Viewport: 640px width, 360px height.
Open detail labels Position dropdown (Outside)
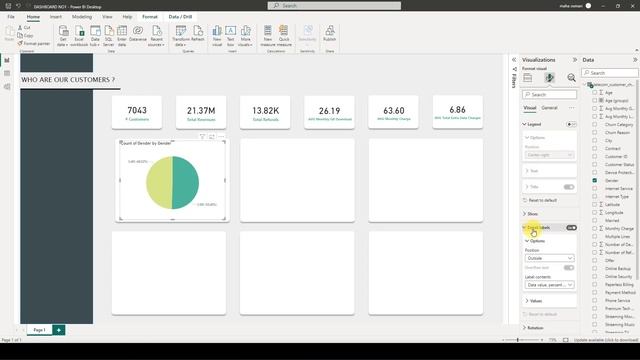[549, 258]
